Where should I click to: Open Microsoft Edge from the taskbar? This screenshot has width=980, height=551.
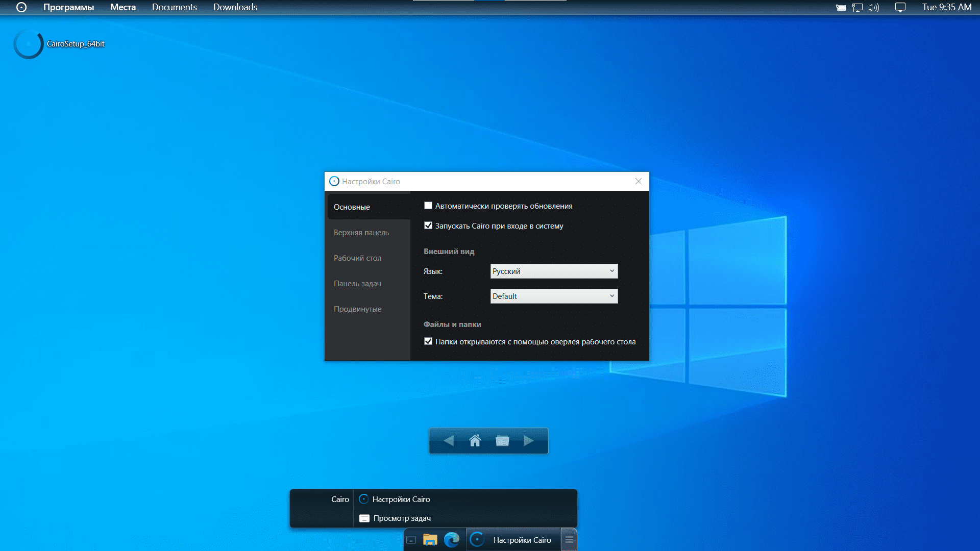point(452,540)
